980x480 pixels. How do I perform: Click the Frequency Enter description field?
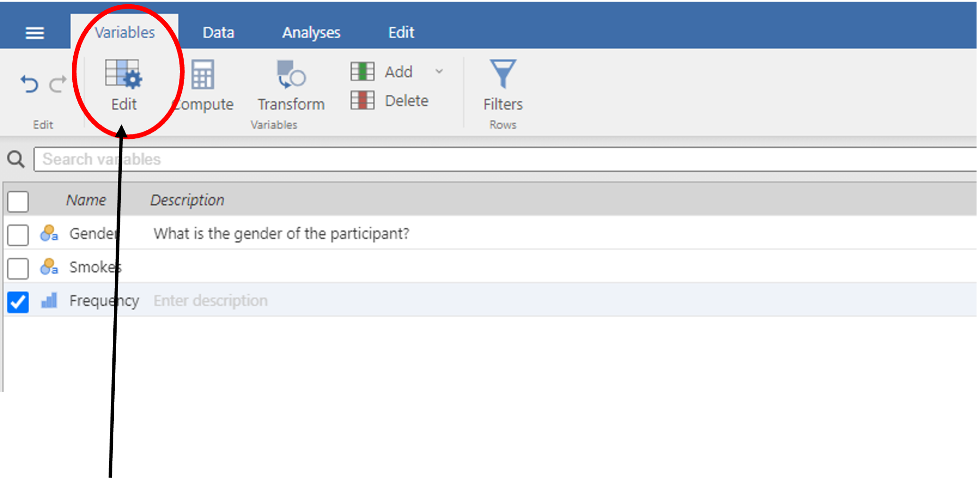click(x=211, y=301)
